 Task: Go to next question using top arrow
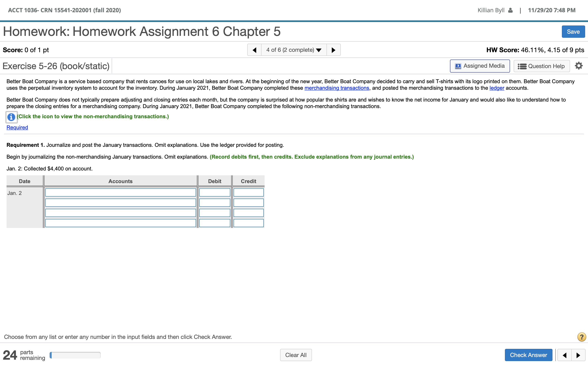pyautogui.click(x=333, y=50)
